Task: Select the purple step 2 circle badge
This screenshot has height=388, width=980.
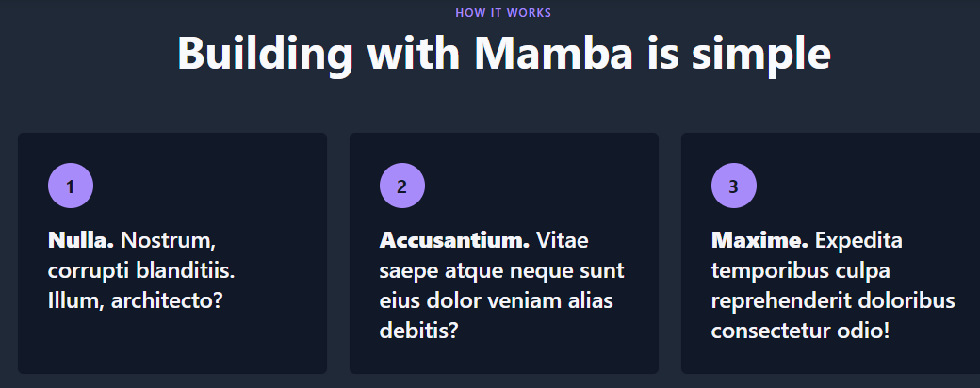Action: 401,186
